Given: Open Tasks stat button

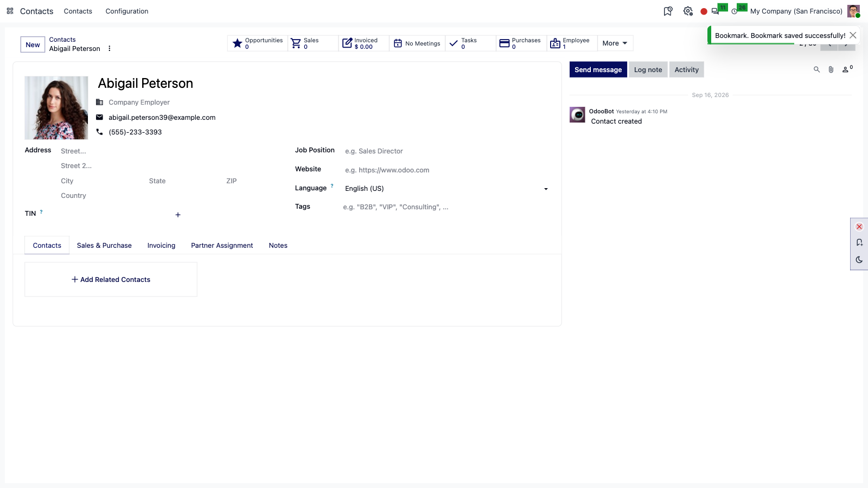Looking at the screenshot, I should click(x=470, y=43).
